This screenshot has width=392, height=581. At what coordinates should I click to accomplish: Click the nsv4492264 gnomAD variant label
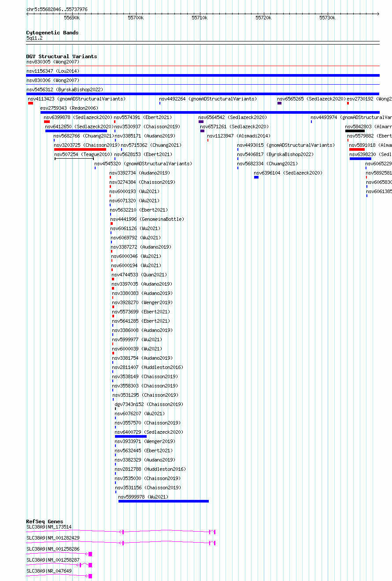pyautogui.click(x=208, y=99)
